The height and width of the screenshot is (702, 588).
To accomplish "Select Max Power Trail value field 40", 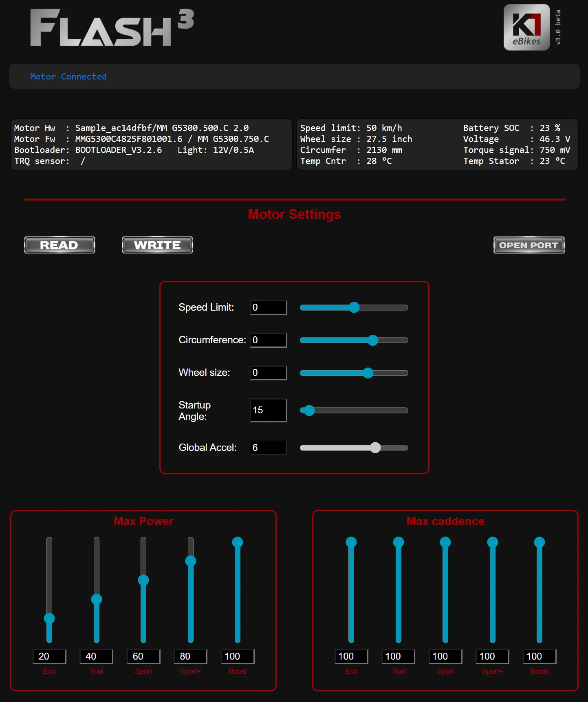I will (97, 656).
